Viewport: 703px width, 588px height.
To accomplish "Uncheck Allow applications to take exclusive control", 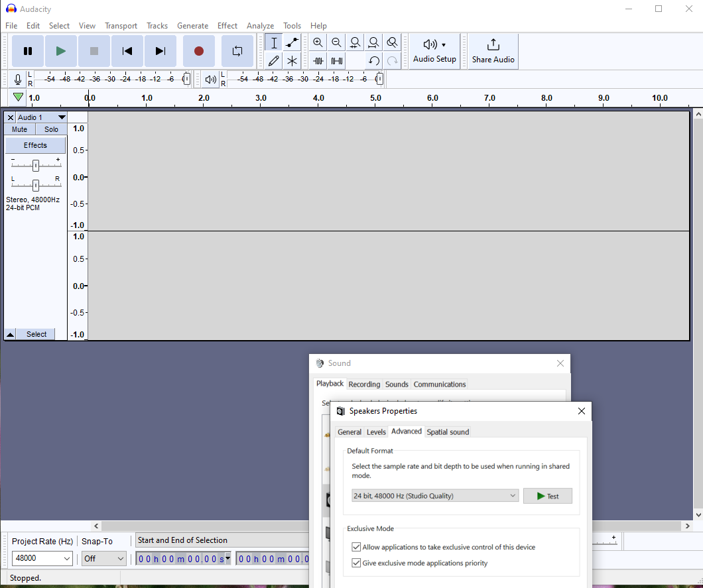I will click(x=357, y=548).
